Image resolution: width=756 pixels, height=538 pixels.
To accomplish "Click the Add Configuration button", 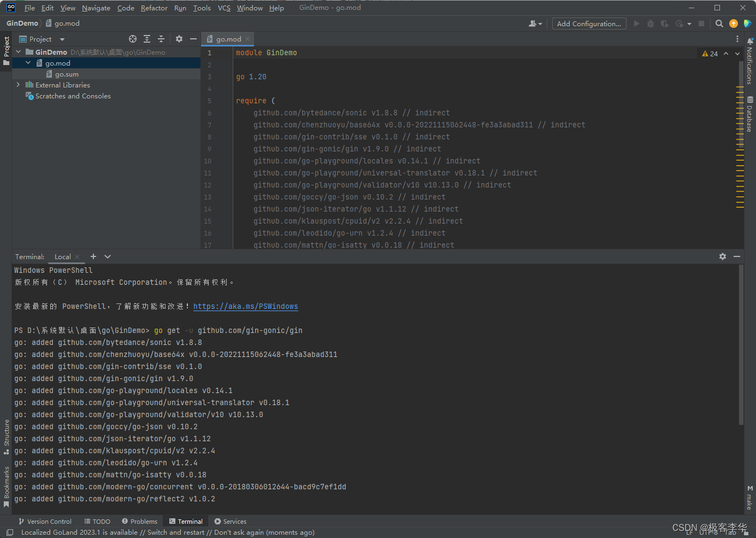I will pos(589,24).
